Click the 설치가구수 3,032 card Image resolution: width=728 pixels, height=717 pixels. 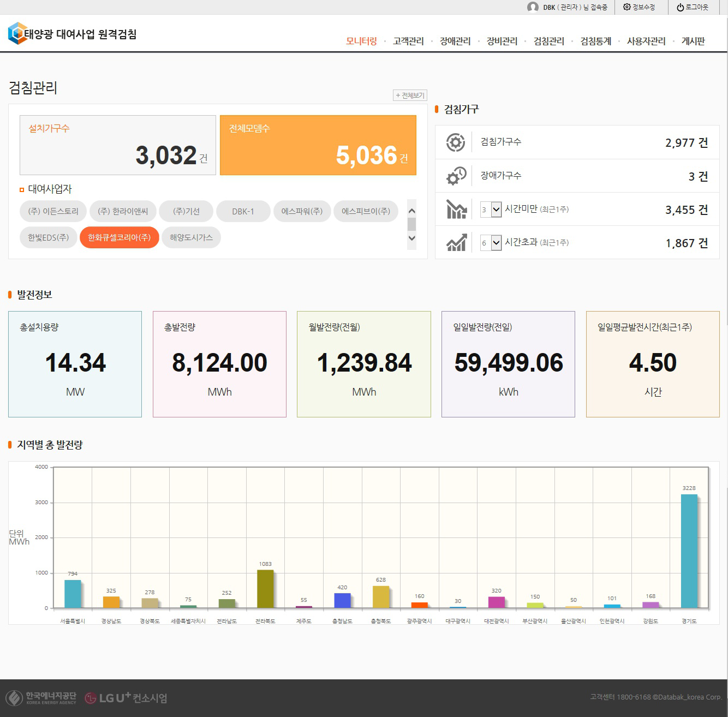[x=118, y=145]
